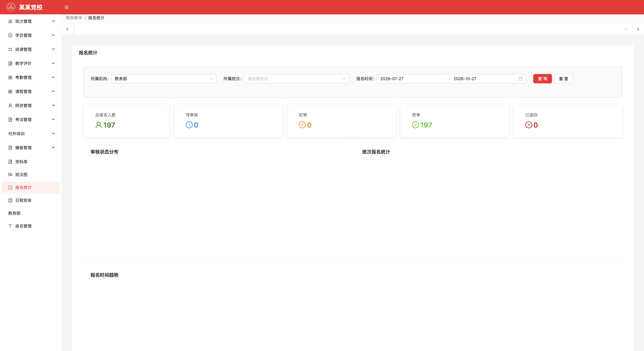
Task: Click the 课程管理 grid icon
Action: coord(10,92)
